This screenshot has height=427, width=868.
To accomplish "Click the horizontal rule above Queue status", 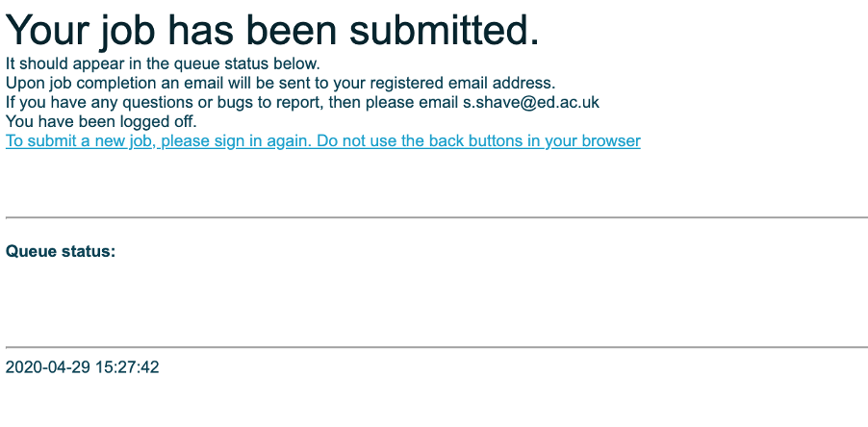I will point(437,218).
